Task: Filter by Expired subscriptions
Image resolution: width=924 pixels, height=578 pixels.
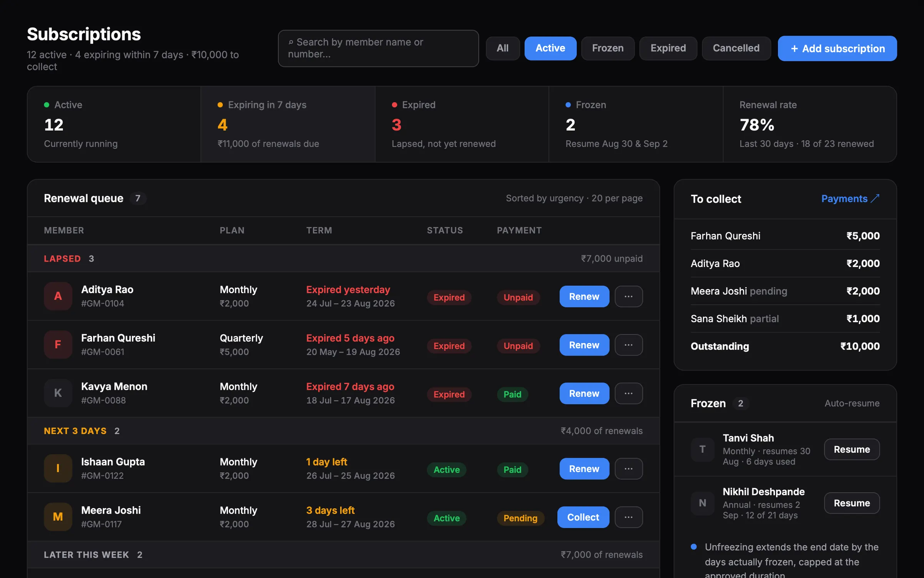Action: pyautogui.click(x=668, y=48)
